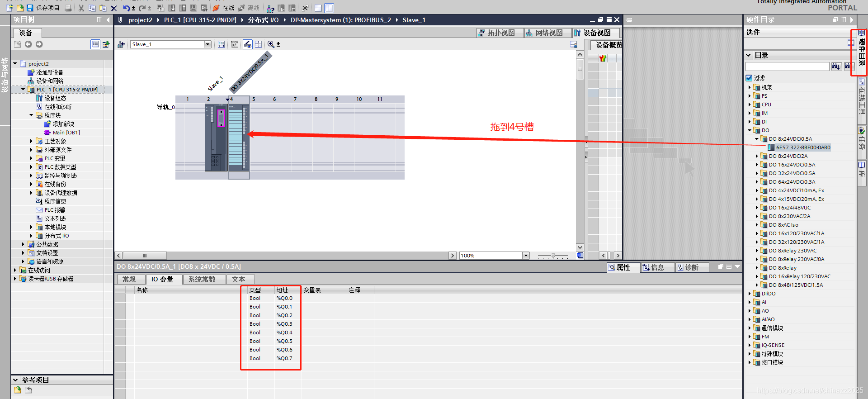Click the Accessible devices icon with question mark

click(270, 8)
